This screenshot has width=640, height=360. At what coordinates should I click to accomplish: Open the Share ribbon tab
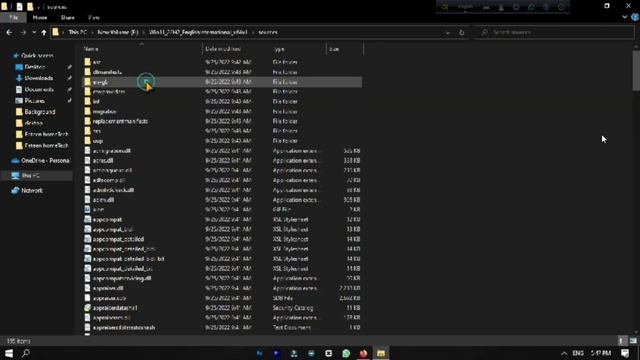point(67,18)
